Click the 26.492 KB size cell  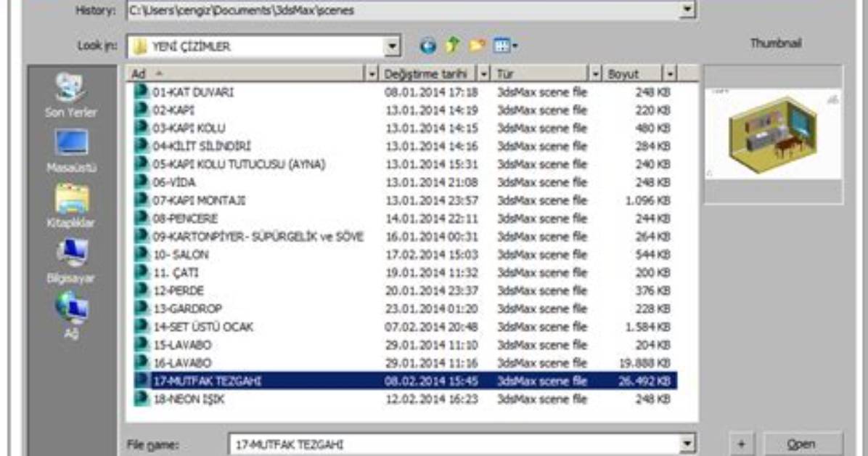click(644, 380)
